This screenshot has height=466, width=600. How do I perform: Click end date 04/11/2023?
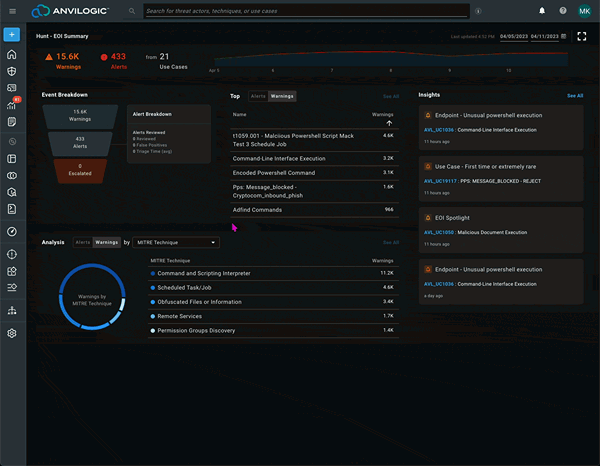click(545, 36)
